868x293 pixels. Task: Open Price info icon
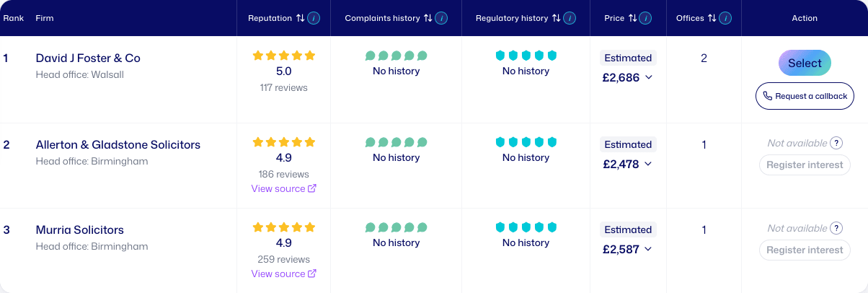point(646,18)
